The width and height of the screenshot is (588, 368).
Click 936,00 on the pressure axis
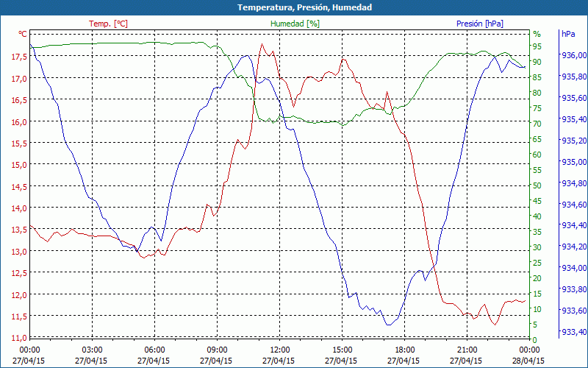click(573, 55)
